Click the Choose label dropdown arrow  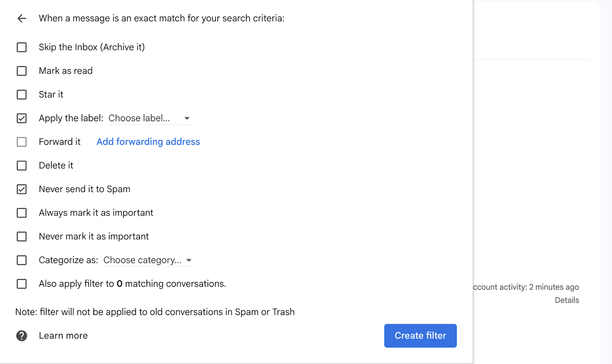pos(187,119)
